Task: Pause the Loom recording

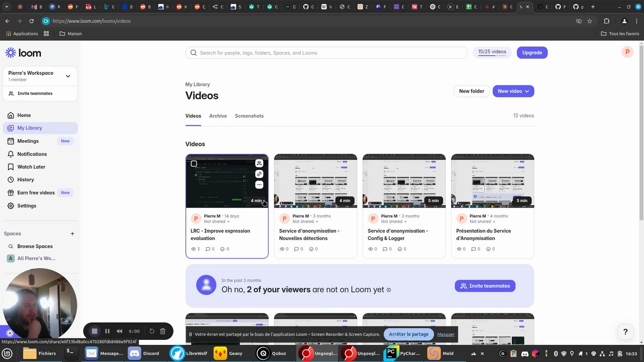Action: 107,331
